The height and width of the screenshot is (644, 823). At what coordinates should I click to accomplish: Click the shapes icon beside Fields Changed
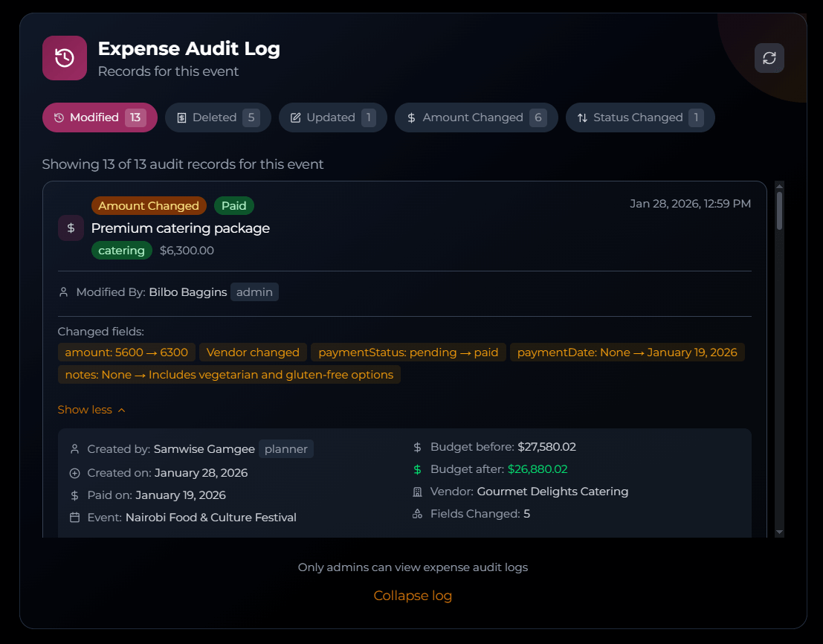(417, 514)
